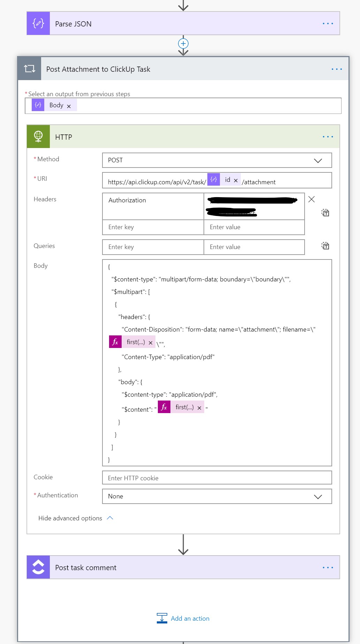Open the Method dropdown showing POST
Screen dimensions: 360x644
pos(217,160)
